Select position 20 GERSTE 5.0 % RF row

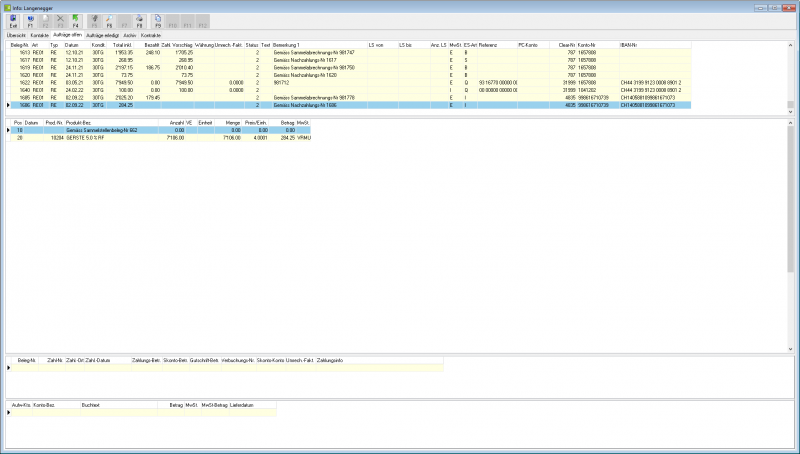tap(160, 138)
